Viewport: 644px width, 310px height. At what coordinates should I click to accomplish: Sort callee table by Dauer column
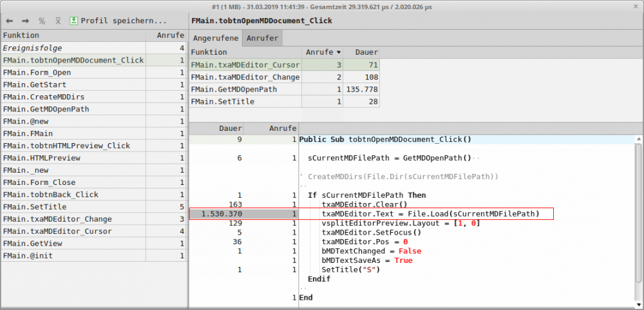[362, 52]
